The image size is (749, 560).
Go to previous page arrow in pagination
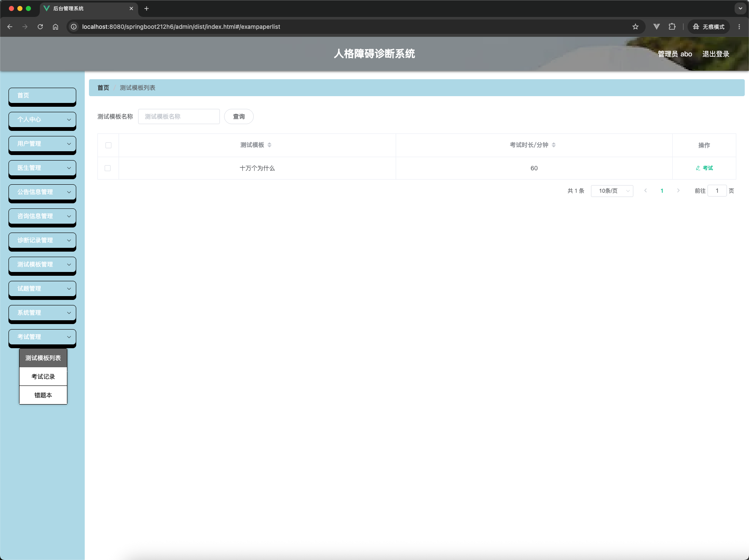point(646,191)
